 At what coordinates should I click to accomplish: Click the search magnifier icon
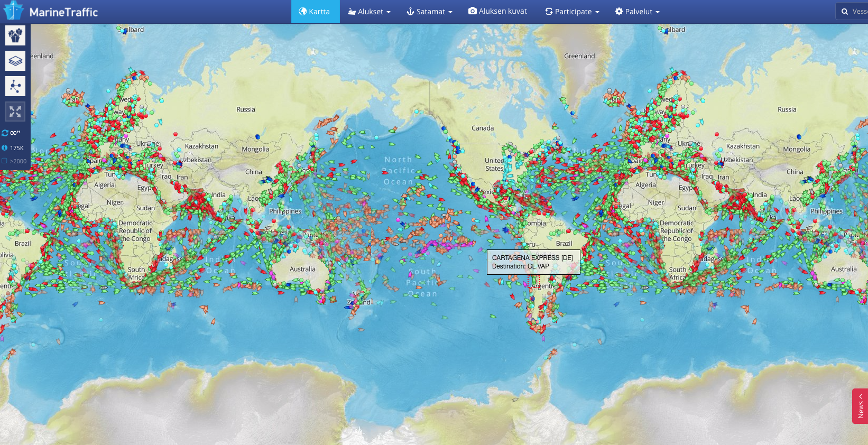(x=845, y=12)
